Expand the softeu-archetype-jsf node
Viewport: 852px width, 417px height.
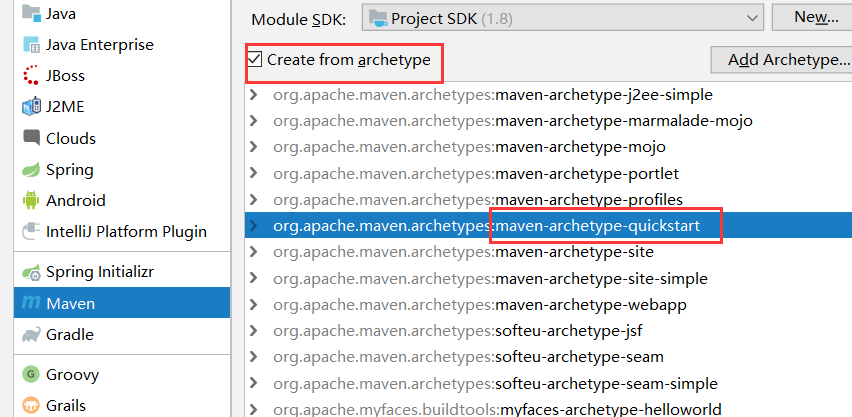253,331
